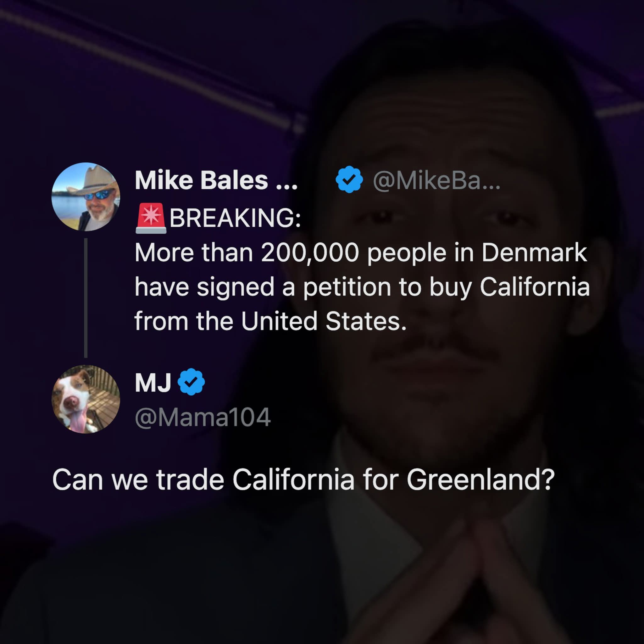Open Mike Bales' cowboy hat profile picture

pos(86,197)
